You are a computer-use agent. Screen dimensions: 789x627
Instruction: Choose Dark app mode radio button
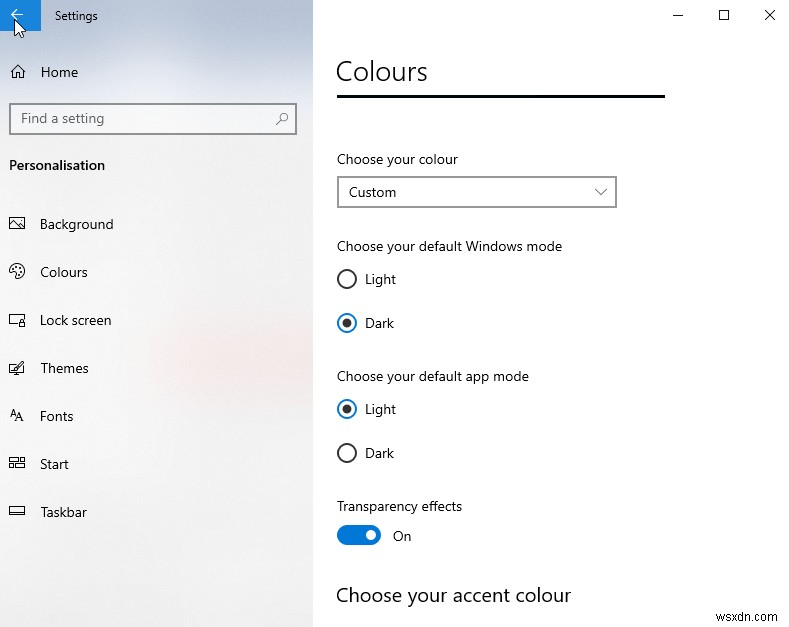347,453
